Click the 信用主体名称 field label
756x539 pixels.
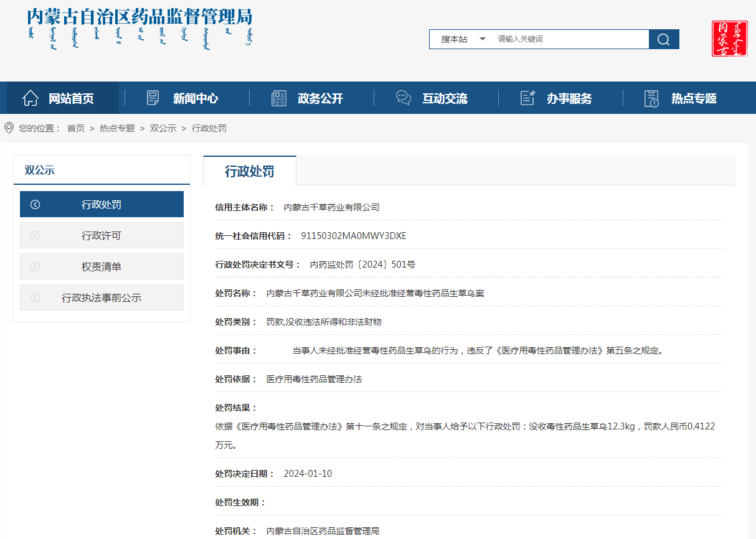245,207
